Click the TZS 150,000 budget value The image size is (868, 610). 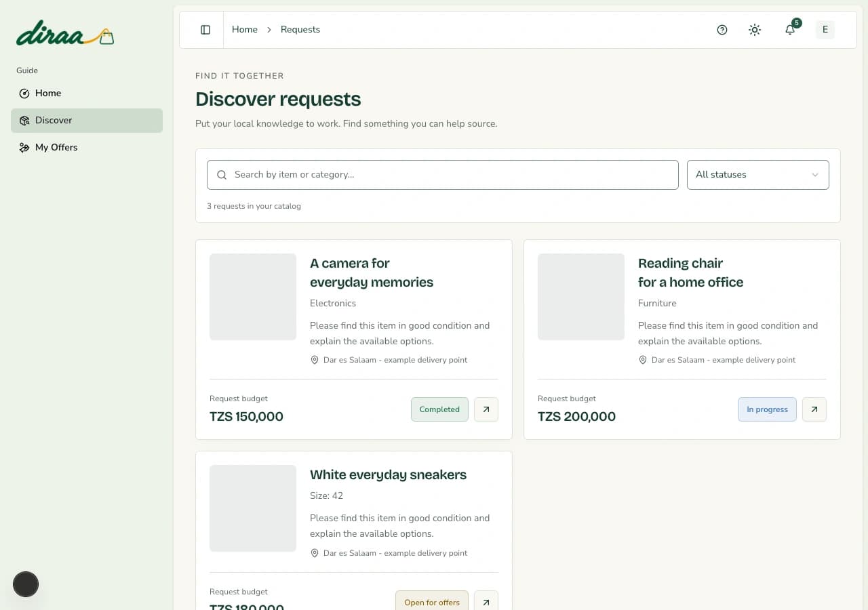click(x=246, y=417)
